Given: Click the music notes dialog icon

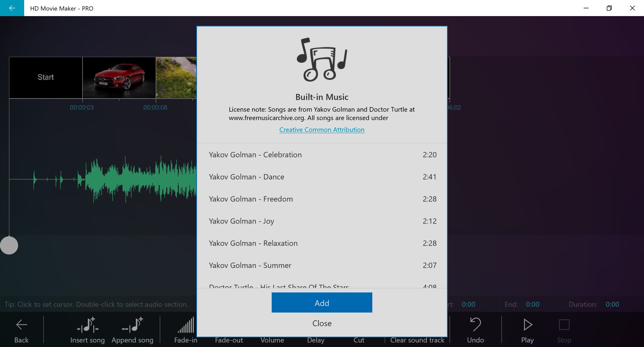Looking at the screenshot, I should point(322,60).
